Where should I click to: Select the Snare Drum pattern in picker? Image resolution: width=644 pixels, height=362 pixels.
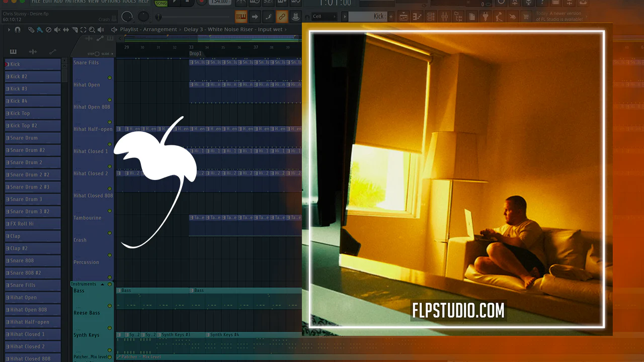(x=33, y=138)
